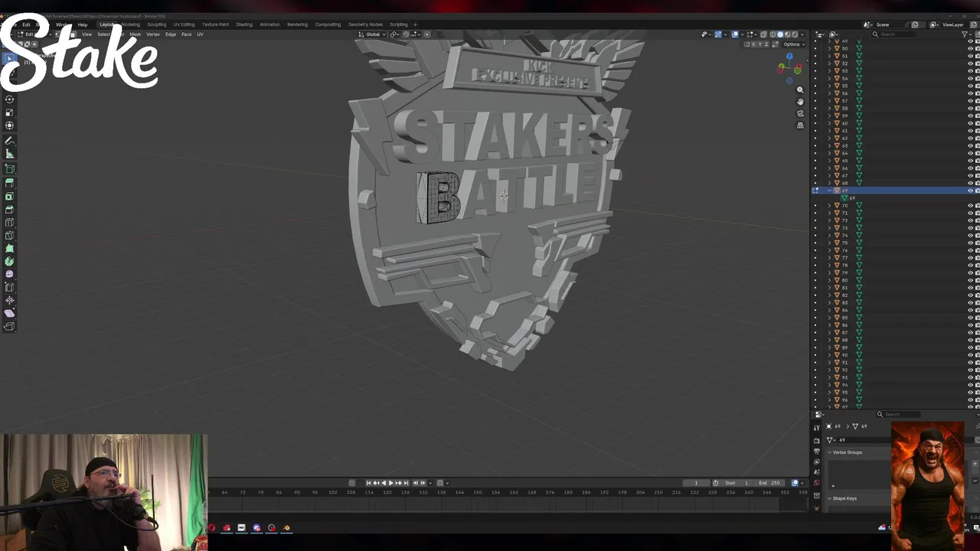Select the Scale tool in left toolbar
This screenshot has width=980, height=551.
point(9,112)
